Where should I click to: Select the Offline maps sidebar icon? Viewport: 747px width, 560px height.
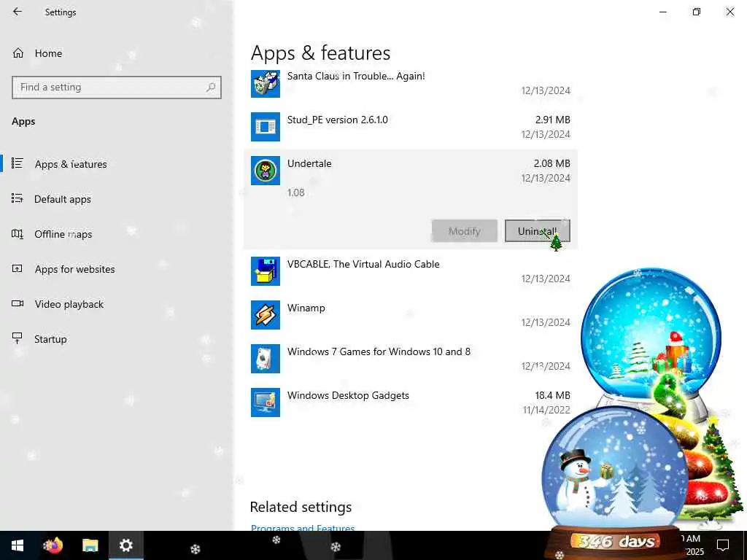click(18, 234)
